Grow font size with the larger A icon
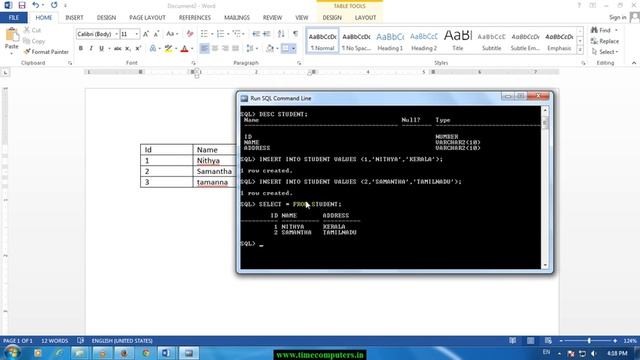 pyautogui.click(x=146, y=34)
